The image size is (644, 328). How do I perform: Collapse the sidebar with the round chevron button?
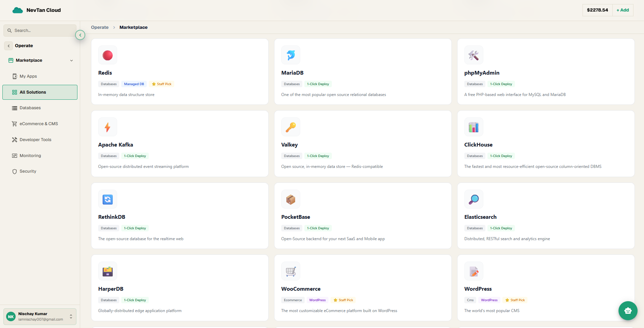[80, 35]
